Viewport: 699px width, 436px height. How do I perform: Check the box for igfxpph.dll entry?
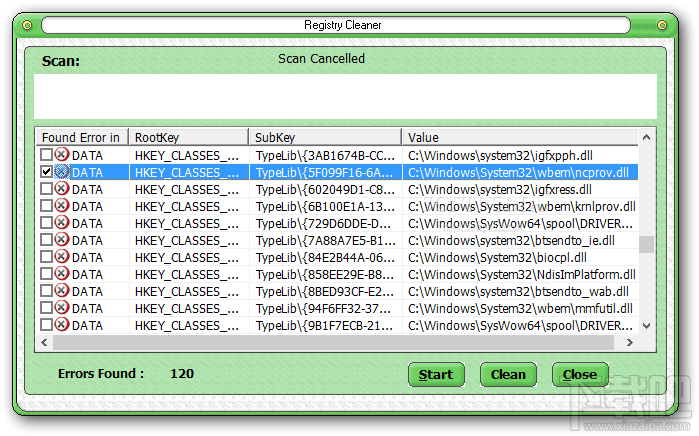pyautogui.click(x=46, y=155)
